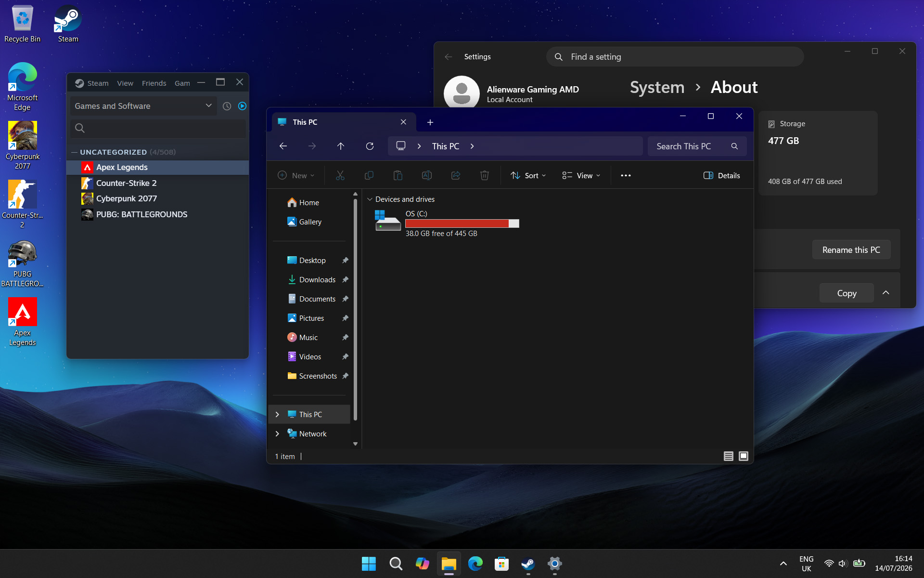Collapse the section chevron beside Copy in Settings

[886, 293]
